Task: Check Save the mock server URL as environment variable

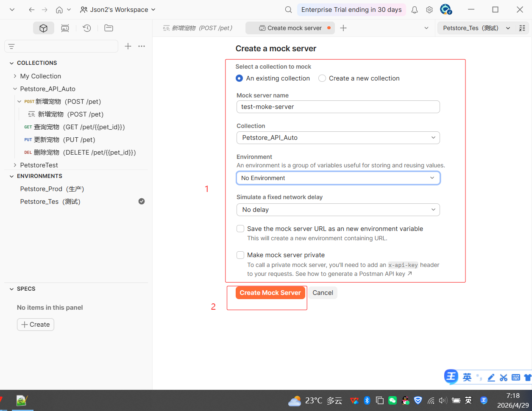Action: tap(240, 229)
